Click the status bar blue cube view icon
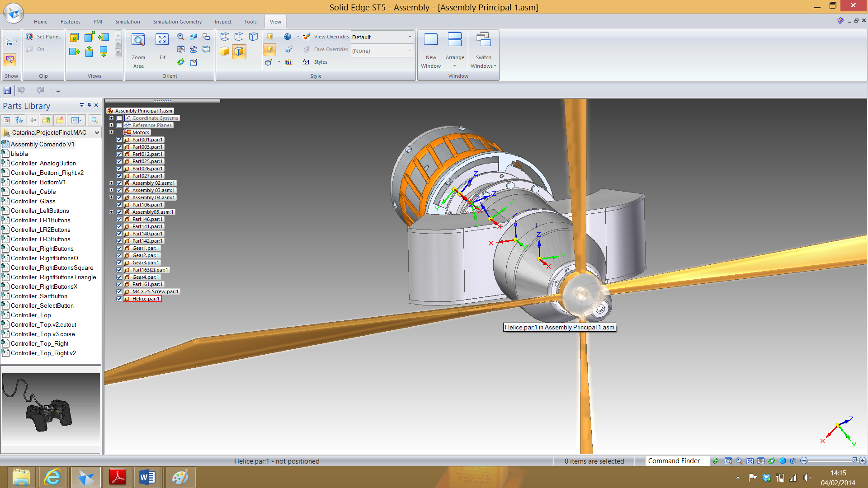 pos(783,461)
